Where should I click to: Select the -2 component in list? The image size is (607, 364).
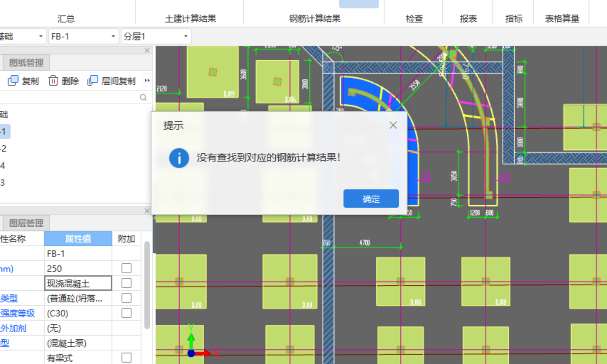coord(3,149)
